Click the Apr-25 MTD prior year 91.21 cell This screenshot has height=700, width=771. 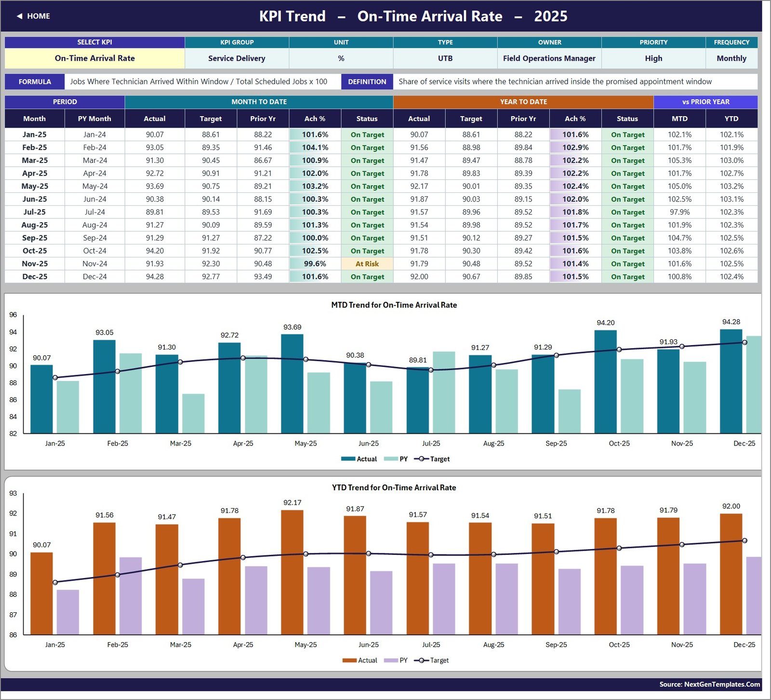263,174
